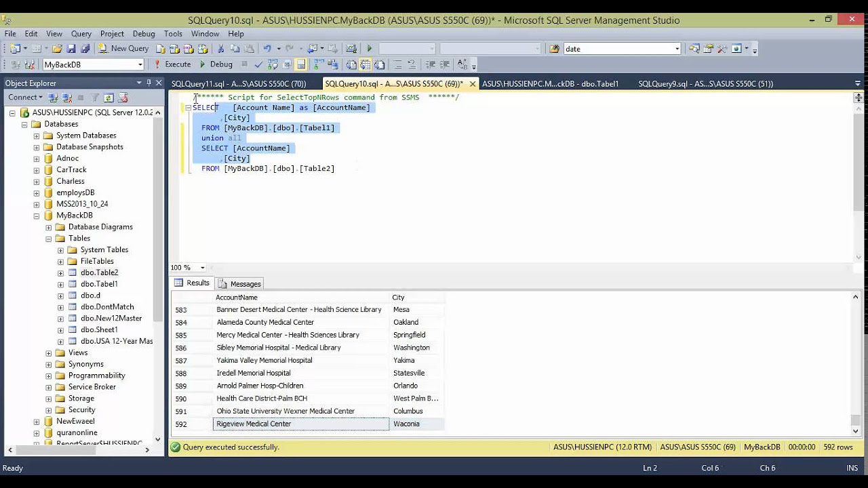The width and height of the screenshot is (868, 488).
Task: Click the Save floppy disk icon
Action: (71, 49)
